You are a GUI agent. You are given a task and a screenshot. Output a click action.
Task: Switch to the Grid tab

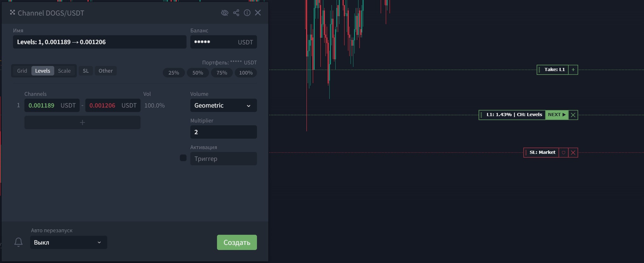tap(22, 71)
